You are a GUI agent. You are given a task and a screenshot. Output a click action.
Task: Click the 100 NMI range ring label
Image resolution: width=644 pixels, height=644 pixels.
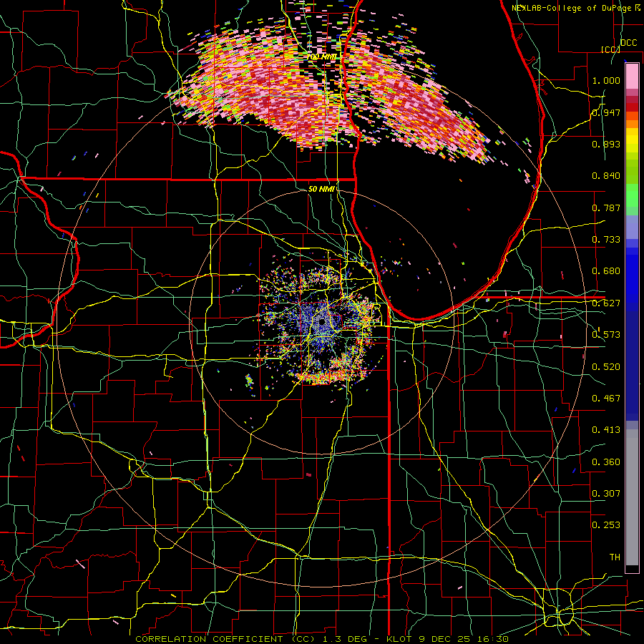click(321, 57)
